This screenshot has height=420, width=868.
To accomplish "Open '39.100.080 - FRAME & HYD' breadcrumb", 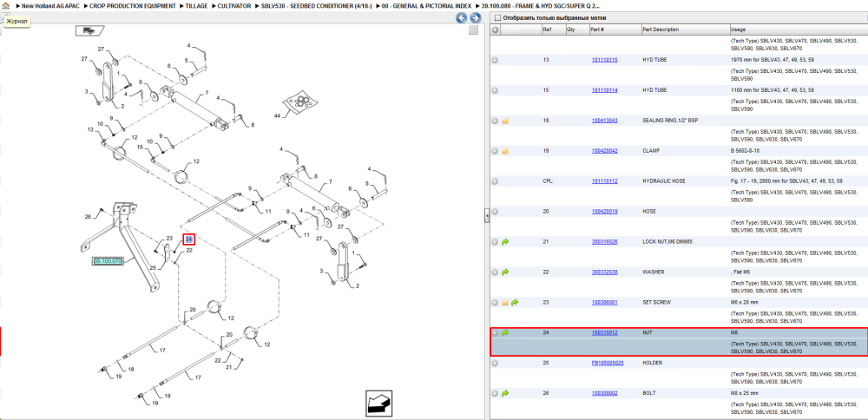I will pyautogui.click(x=540, y=5).
